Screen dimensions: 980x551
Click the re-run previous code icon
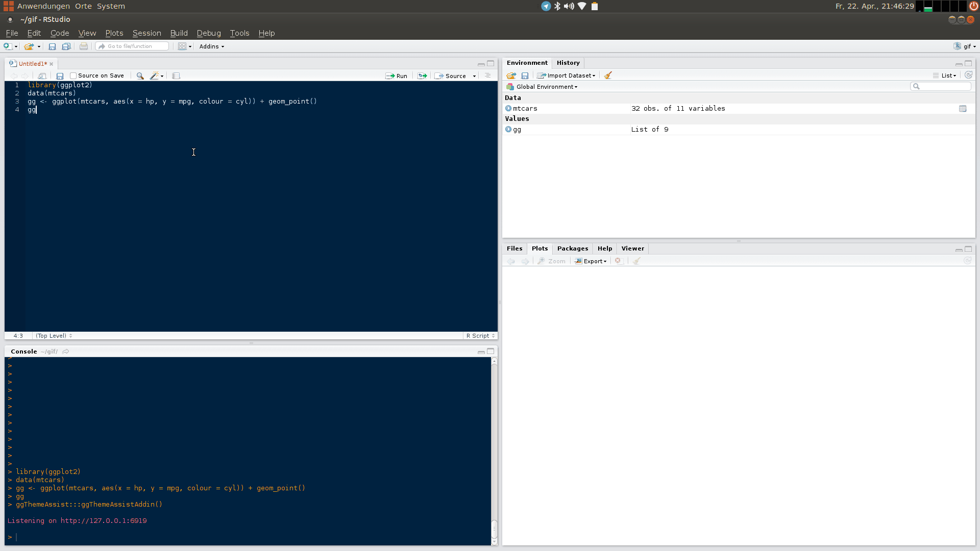[x=422, y=76]
